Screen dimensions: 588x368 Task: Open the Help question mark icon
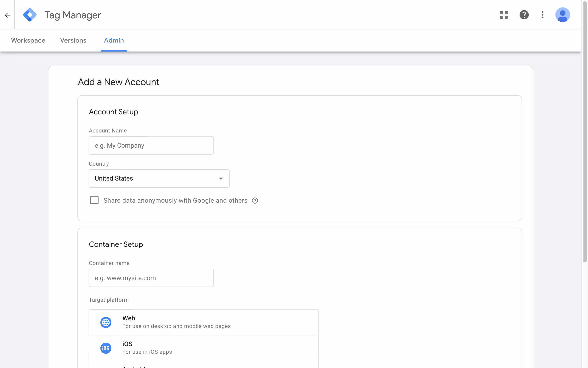point(524,15)
